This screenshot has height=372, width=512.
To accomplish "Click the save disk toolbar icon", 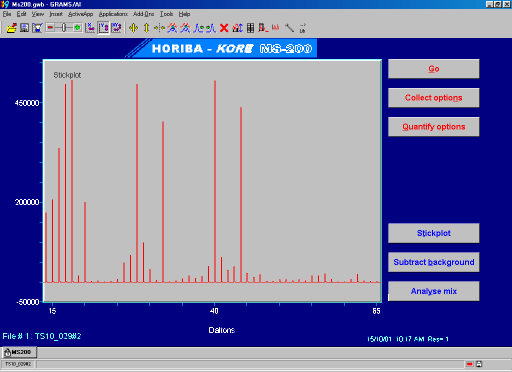I will 24,28.
